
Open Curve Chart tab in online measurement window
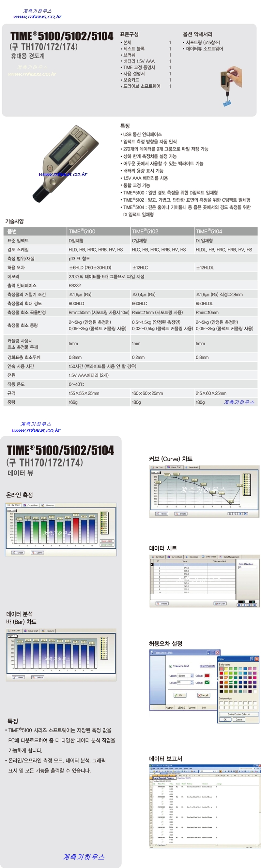[31, 505]
